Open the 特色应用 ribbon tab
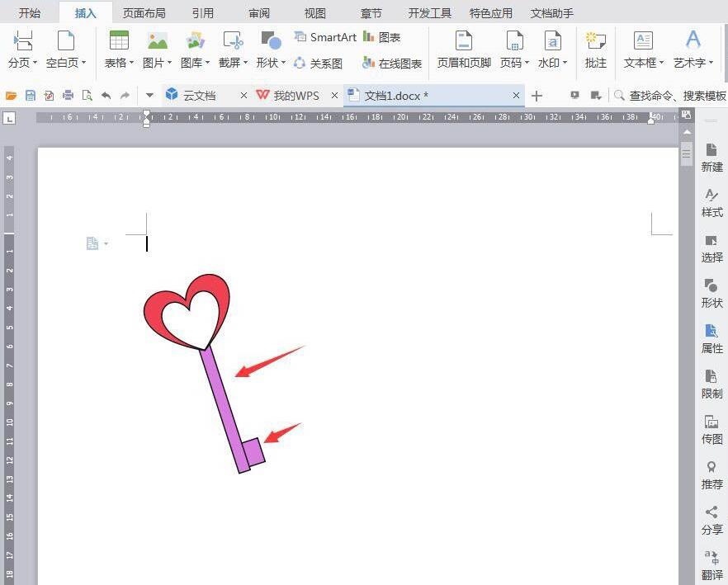728x585 pixels. click(x=491, y=13)
